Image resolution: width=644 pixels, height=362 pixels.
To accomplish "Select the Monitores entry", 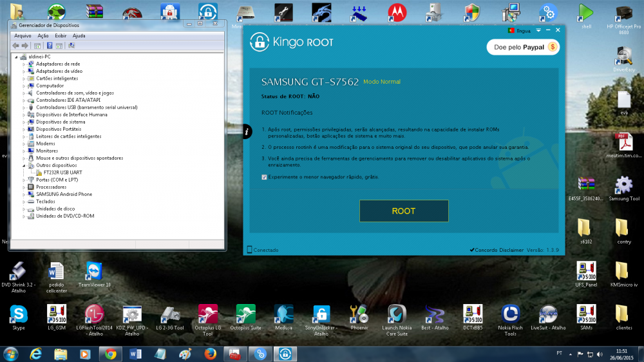I will [47, 151].
